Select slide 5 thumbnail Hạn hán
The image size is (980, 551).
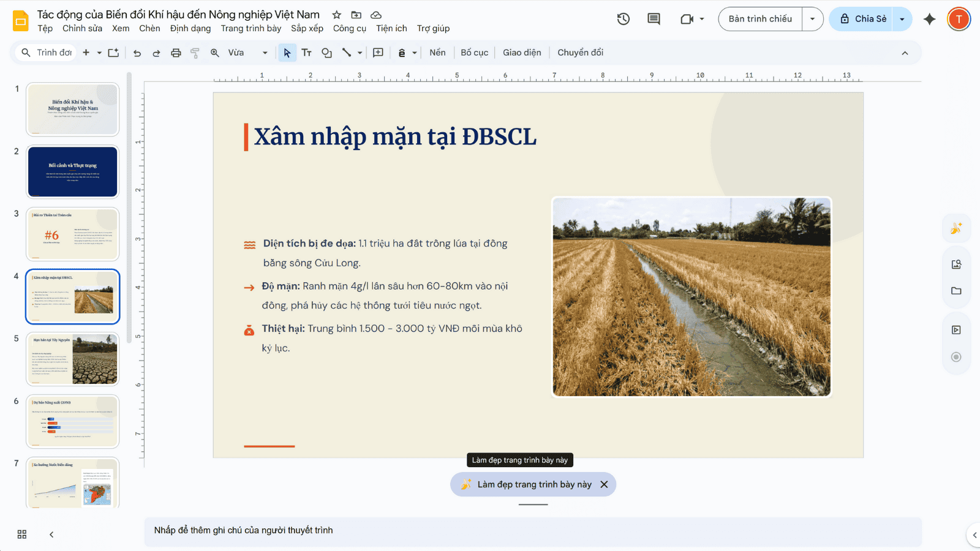pos(73,359)
